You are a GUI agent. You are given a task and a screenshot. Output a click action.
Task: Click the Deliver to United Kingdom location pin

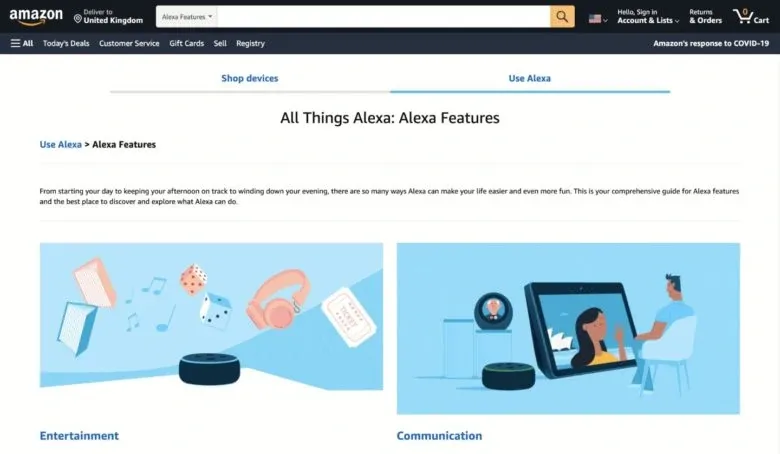tap(78, 19)
